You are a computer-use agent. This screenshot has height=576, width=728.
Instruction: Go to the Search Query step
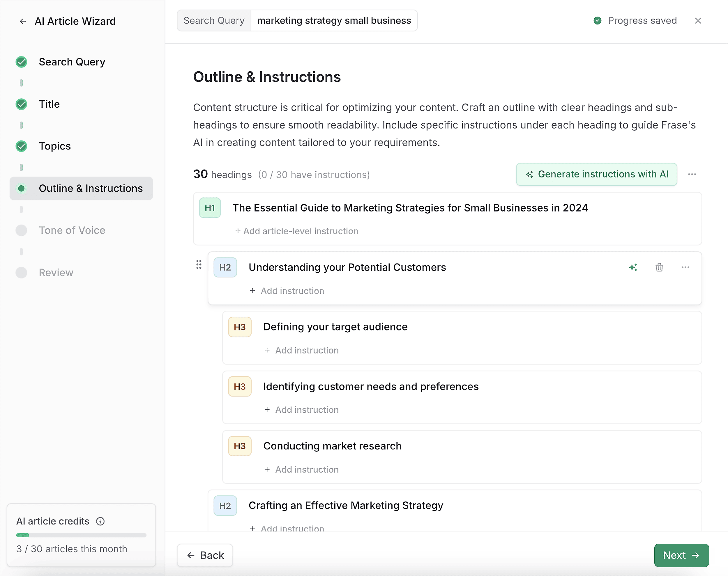tap(72, 62)
